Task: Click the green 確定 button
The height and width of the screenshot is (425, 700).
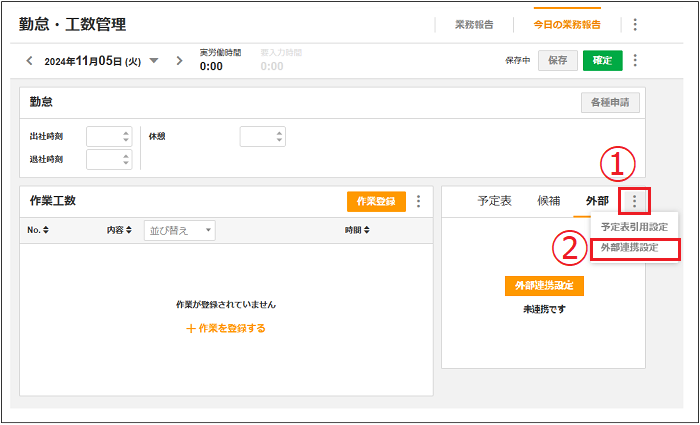Action: click(603, 61)
